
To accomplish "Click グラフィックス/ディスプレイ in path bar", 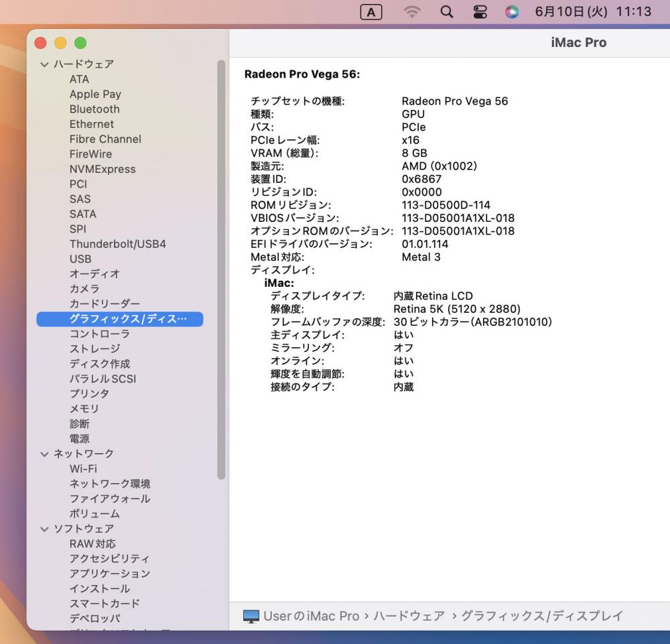I will [542, 617].
